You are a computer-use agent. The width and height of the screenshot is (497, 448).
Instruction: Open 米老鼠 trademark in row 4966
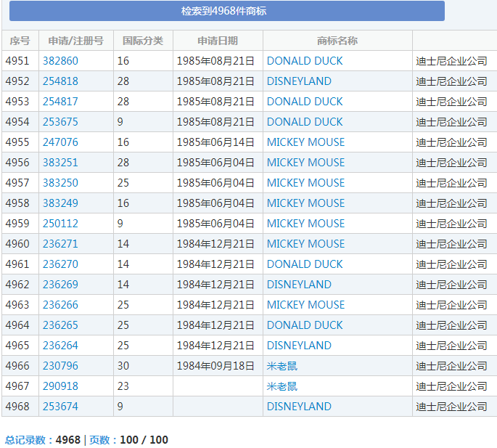[x=282, y=366]
